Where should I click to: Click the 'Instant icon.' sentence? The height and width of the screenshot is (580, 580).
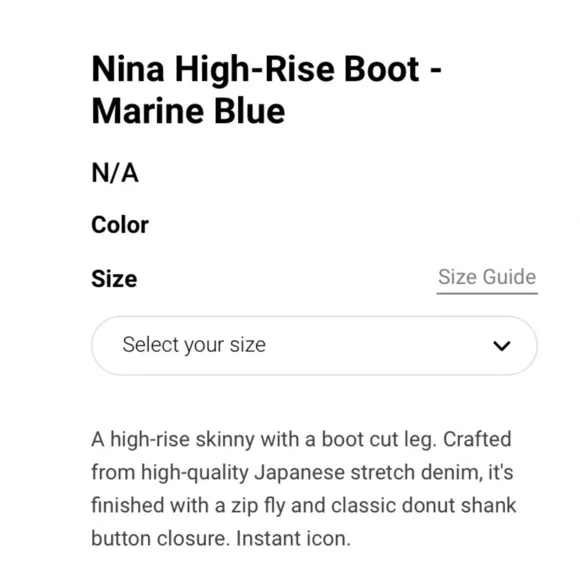[x=293, y=539]
